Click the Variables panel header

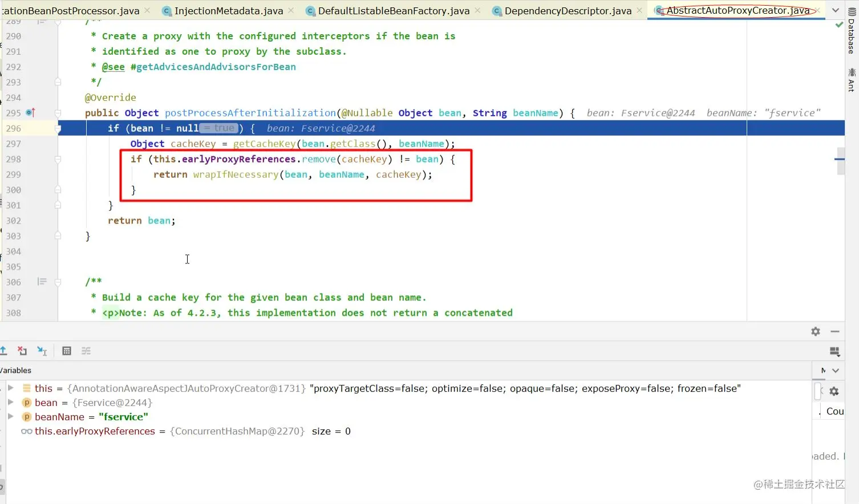tap(16, 371)
